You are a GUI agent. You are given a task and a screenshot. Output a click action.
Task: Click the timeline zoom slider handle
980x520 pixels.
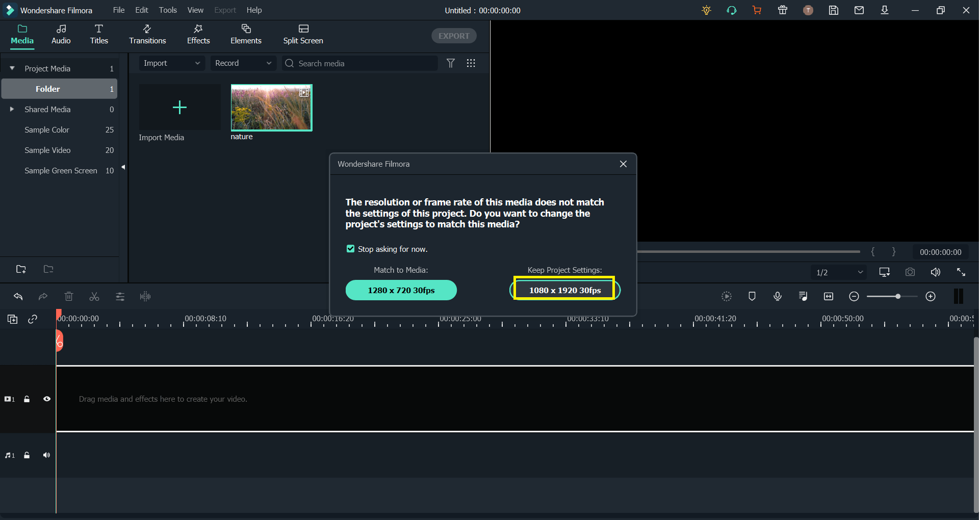point(898,297)
